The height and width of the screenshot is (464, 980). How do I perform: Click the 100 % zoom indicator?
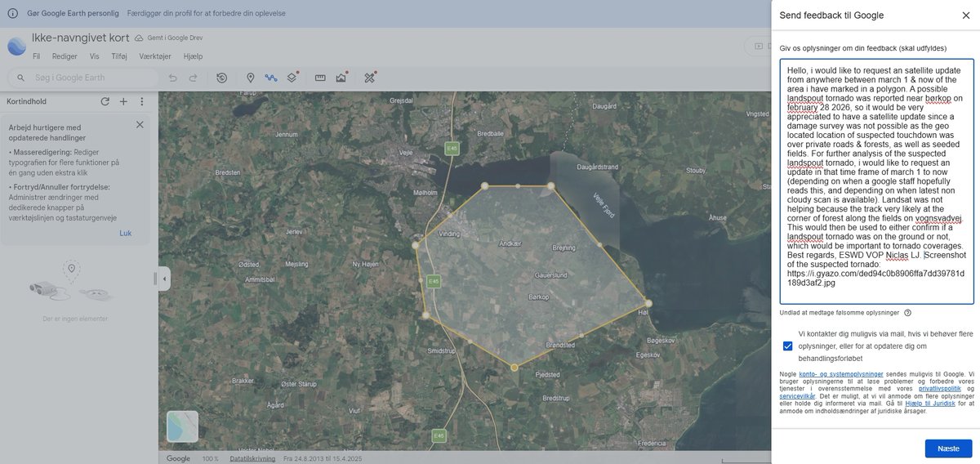click(x=211, y=459)
